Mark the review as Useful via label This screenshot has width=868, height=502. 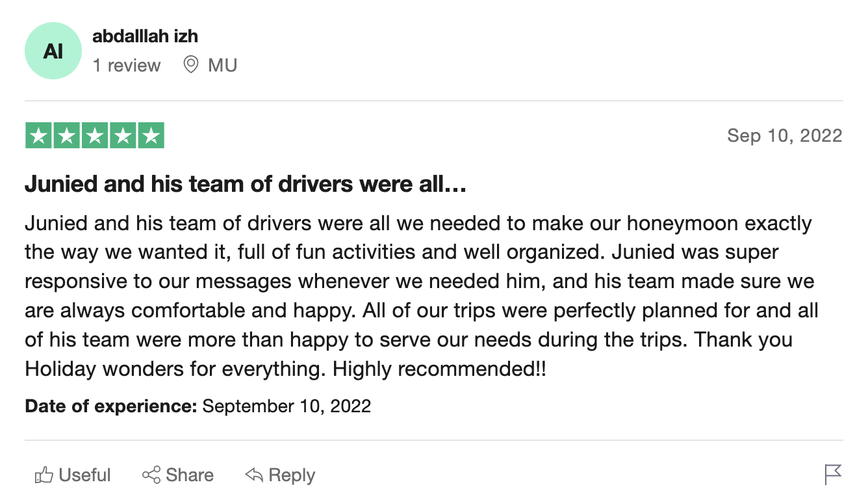(x=84, y=475)
